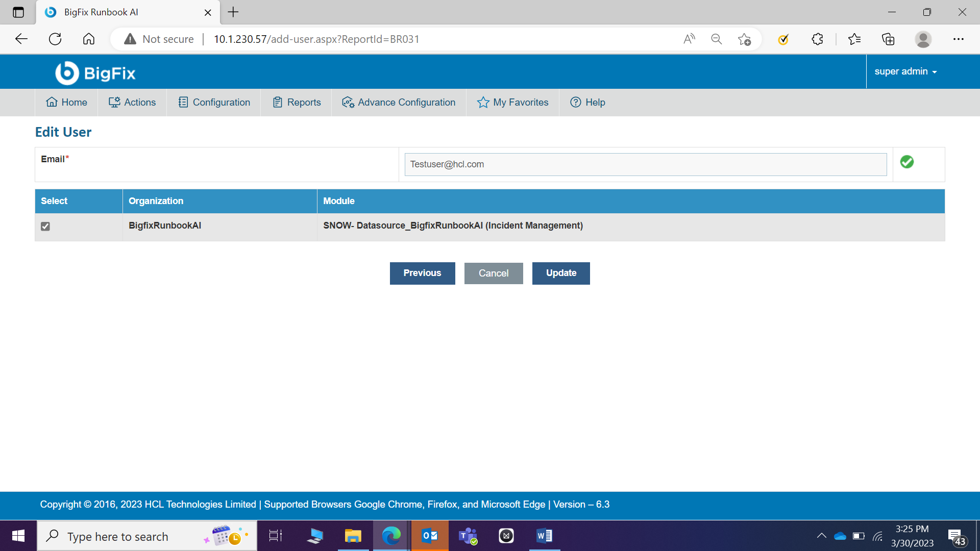Click the green email validation checkmark
This screenshot has width=980, height=551.
[x=906, y=162]
